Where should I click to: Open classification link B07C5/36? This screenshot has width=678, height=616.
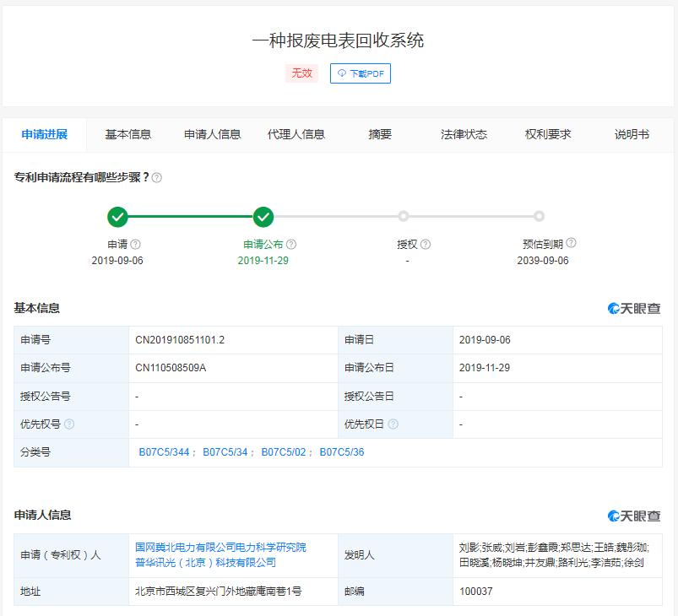pos(342,452)
